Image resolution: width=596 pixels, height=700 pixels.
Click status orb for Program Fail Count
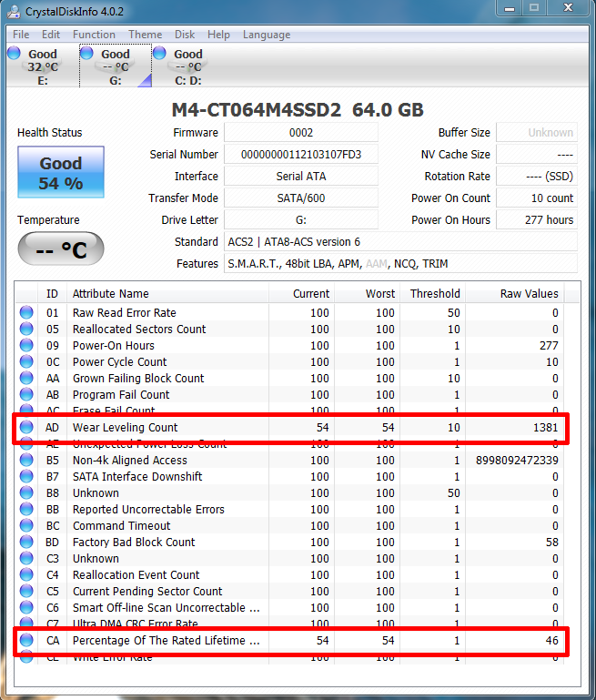click(x=26, y=394)
